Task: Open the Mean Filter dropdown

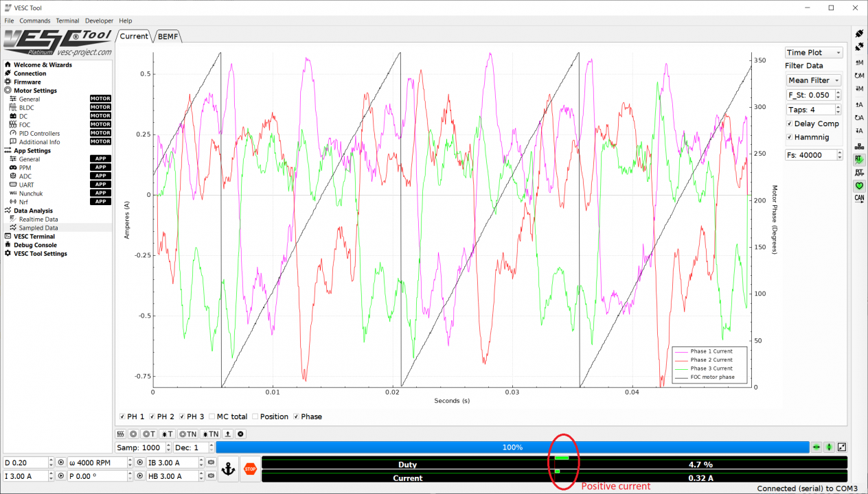Action: [814, 80]
